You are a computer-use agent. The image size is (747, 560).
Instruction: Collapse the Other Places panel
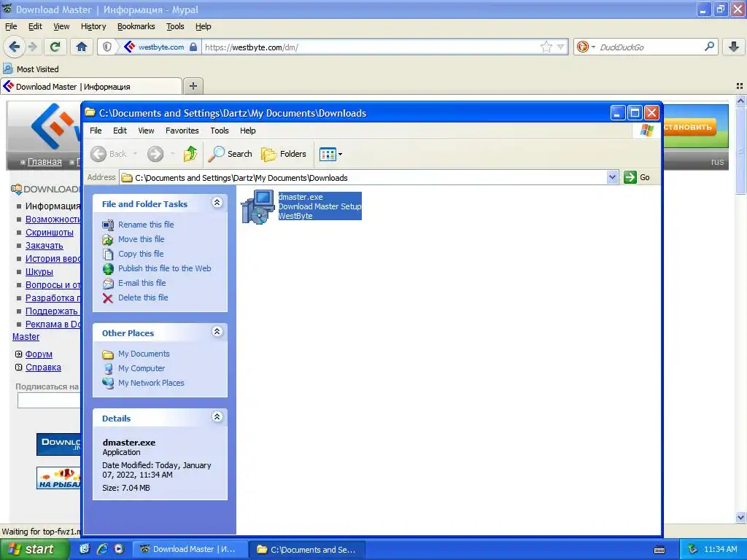point(217,332)
